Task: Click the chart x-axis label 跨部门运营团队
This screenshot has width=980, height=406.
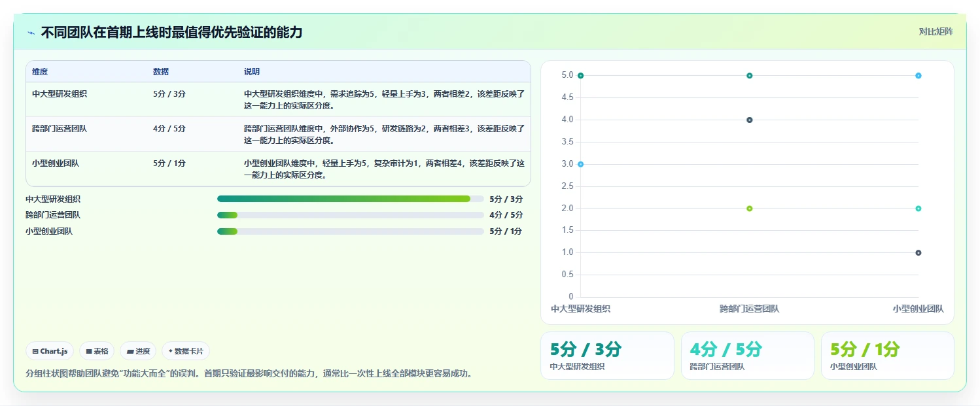Action: click(750, 309)
